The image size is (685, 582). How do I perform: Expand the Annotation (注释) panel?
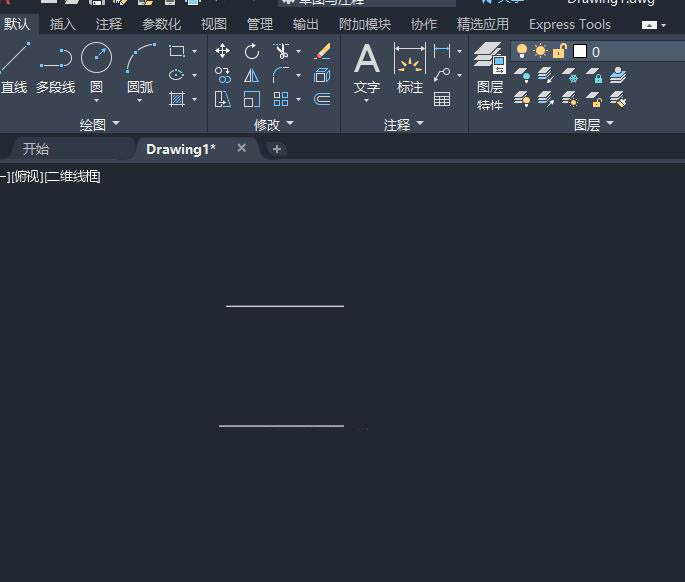pos(404,125)
